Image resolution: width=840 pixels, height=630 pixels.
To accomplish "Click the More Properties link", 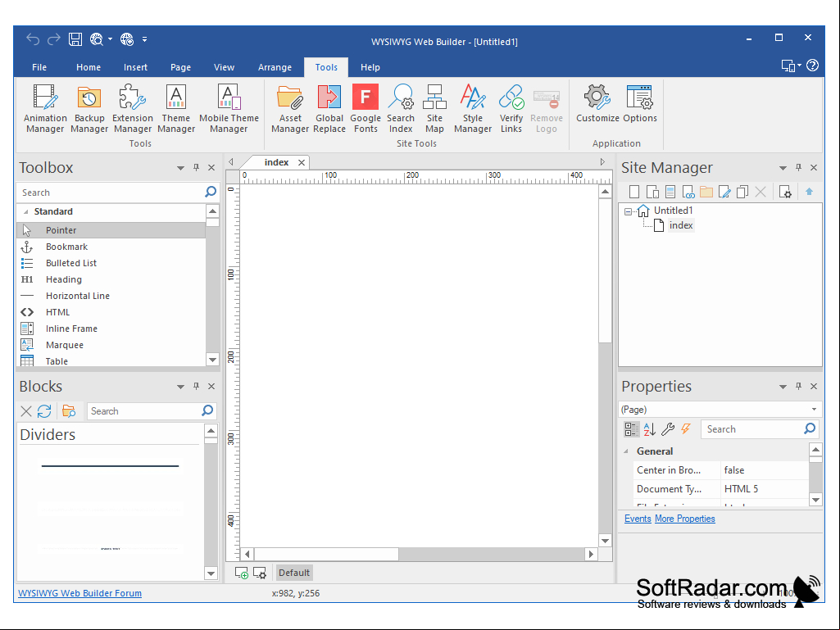I will [x=684, y=519].
